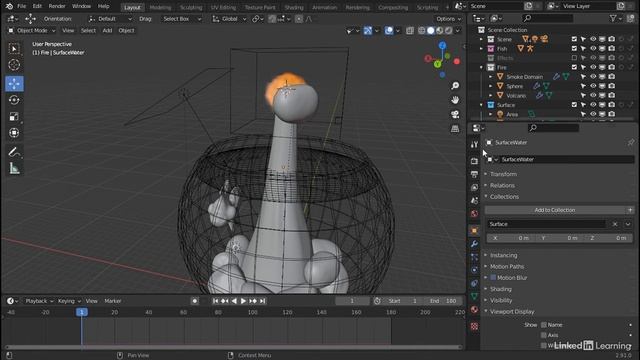
Task: Hide Smoke Domain with its eye icon
Action: (593, 77)
